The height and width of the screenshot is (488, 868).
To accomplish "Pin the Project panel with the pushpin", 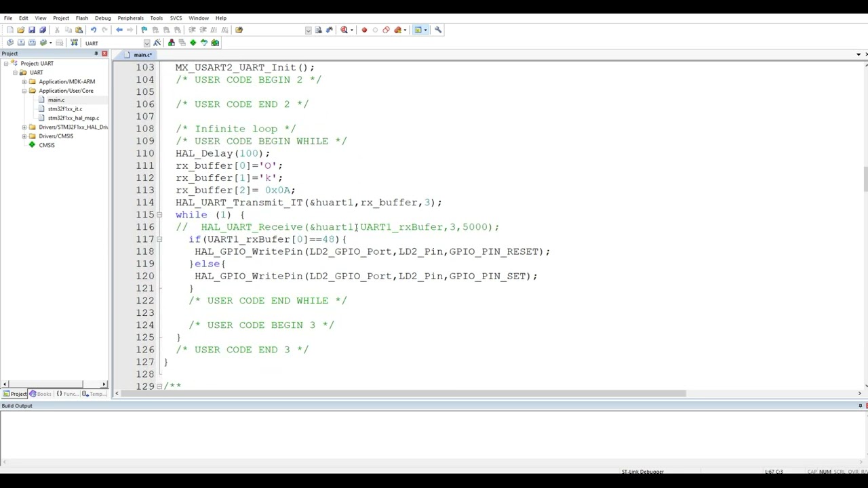I will pyautogui.click(x=96, y=54).
